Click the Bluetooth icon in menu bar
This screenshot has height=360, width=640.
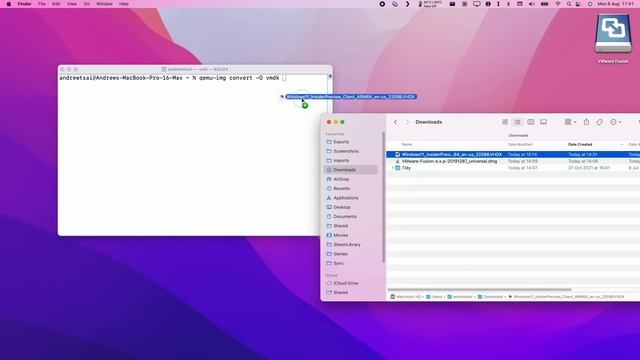(508, 4)
